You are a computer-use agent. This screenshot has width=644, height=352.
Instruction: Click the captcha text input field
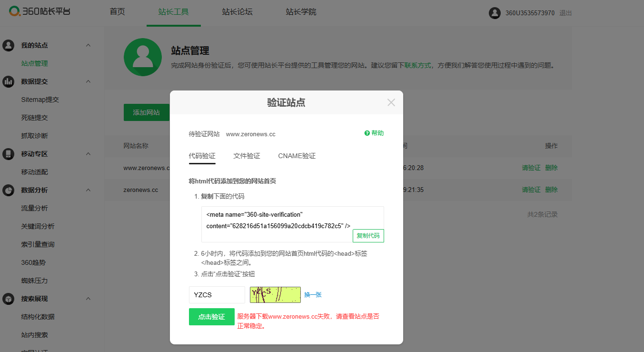point(217,295)
